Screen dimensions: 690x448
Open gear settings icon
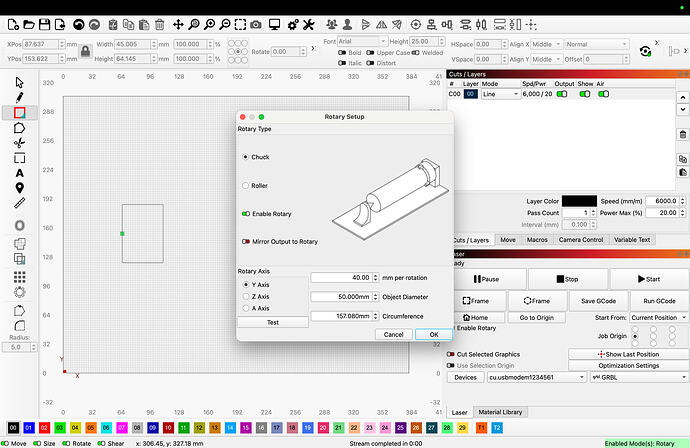pos(293,25)
